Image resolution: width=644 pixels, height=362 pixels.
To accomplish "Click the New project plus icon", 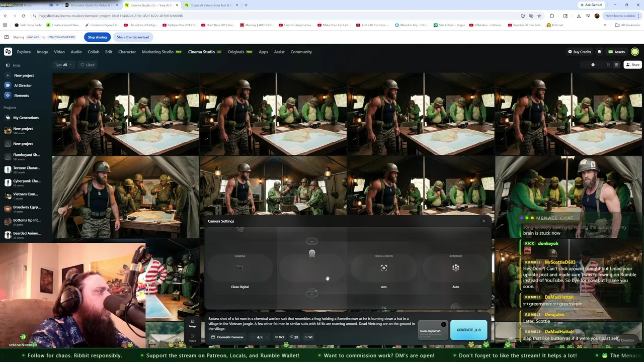I will (8, 75).
